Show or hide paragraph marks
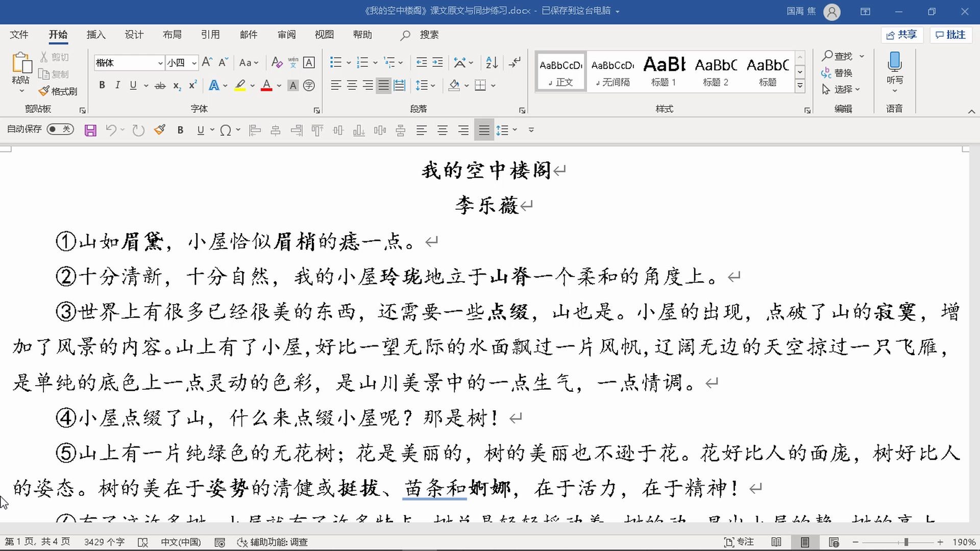Image resolution: width=980 pixels, height=551 pixels. (515, 62)
